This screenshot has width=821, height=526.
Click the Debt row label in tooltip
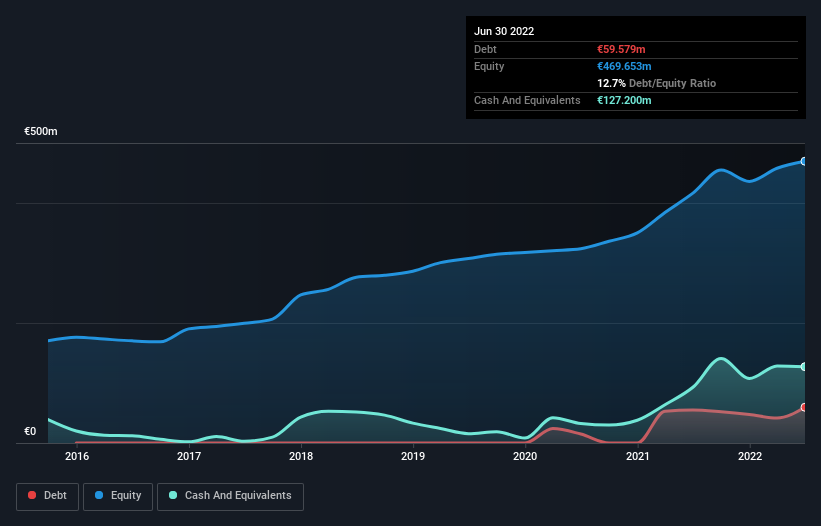[485, 49]
